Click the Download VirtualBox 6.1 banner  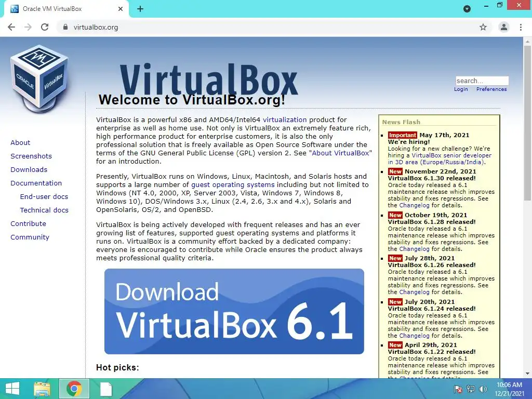234,312
